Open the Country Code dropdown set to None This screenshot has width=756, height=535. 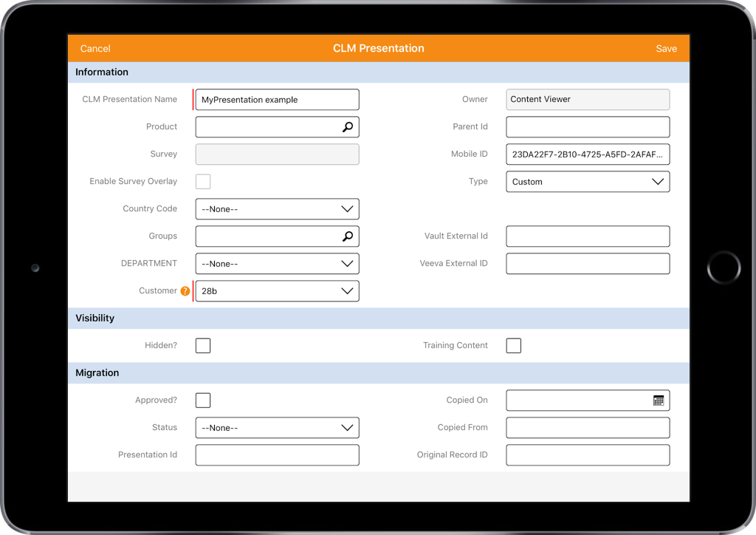pyautogui.click(x=277, y=208)
